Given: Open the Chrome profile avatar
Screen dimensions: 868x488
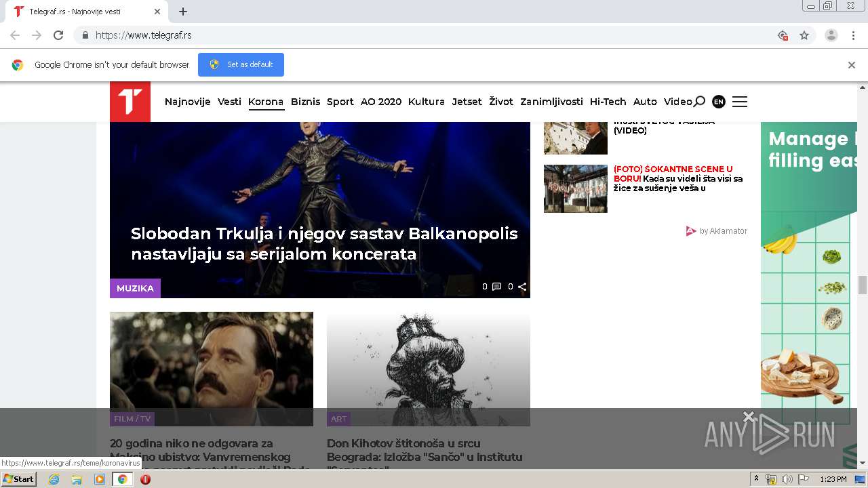Looking at the screenshot, I should (831, 35).
